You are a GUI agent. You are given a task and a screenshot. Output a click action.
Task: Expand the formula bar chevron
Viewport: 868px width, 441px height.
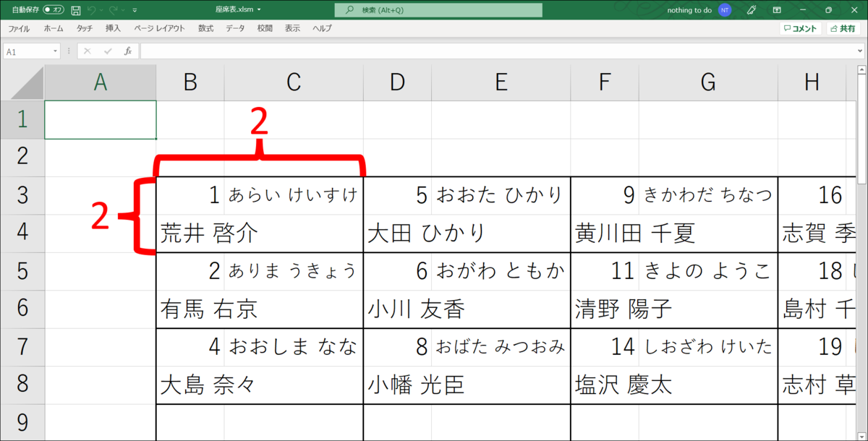[x=859, y=51]
